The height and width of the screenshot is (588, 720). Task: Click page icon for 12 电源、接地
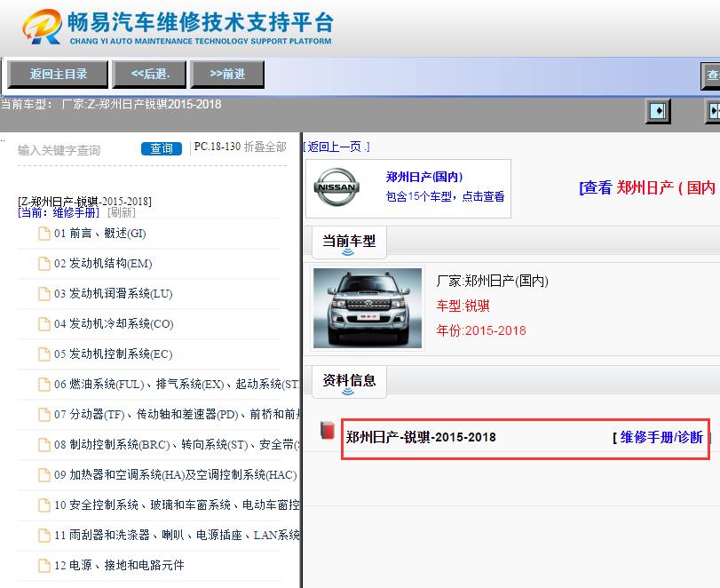pos(44,565)
